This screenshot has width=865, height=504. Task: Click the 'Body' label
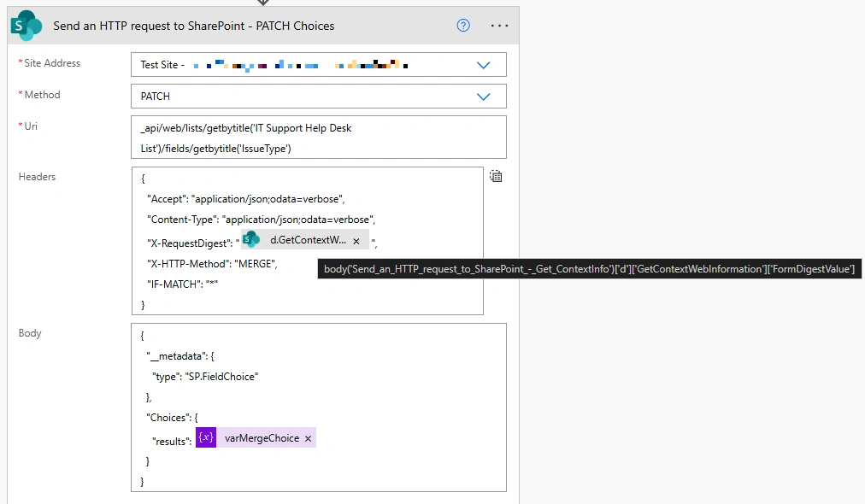point(30,333)
